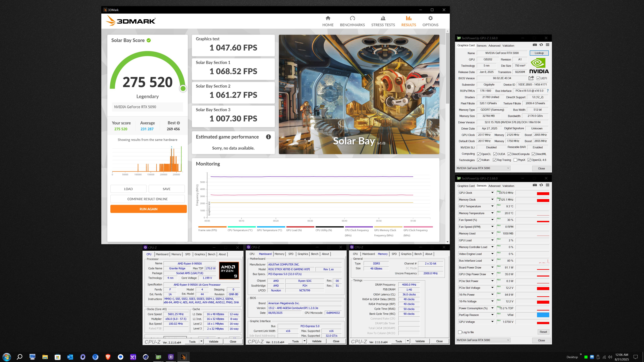This screenshot has width=644, height=362.
Task: Open STRESS TESTS in 3DMark navigation
Action: point(383,21)
